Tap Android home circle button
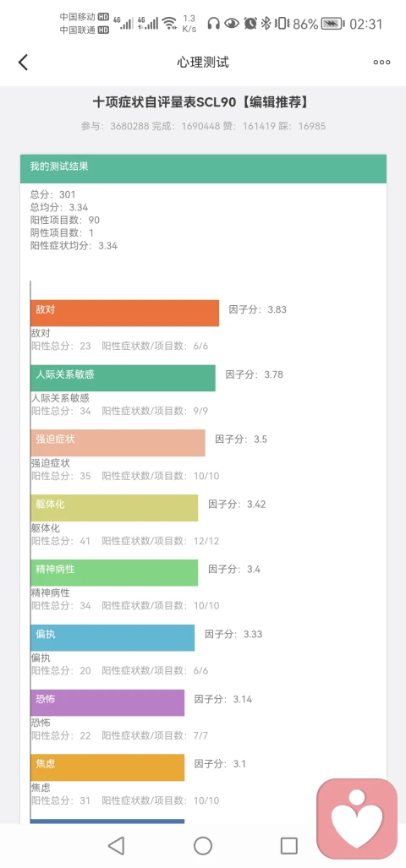This screenshot has height=868, width=406. pos(203,845)
